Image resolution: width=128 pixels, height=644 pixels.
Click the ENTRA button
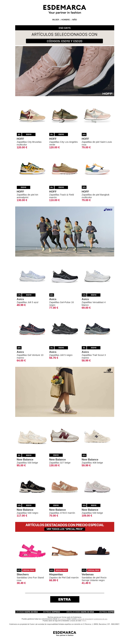(64, 599)
